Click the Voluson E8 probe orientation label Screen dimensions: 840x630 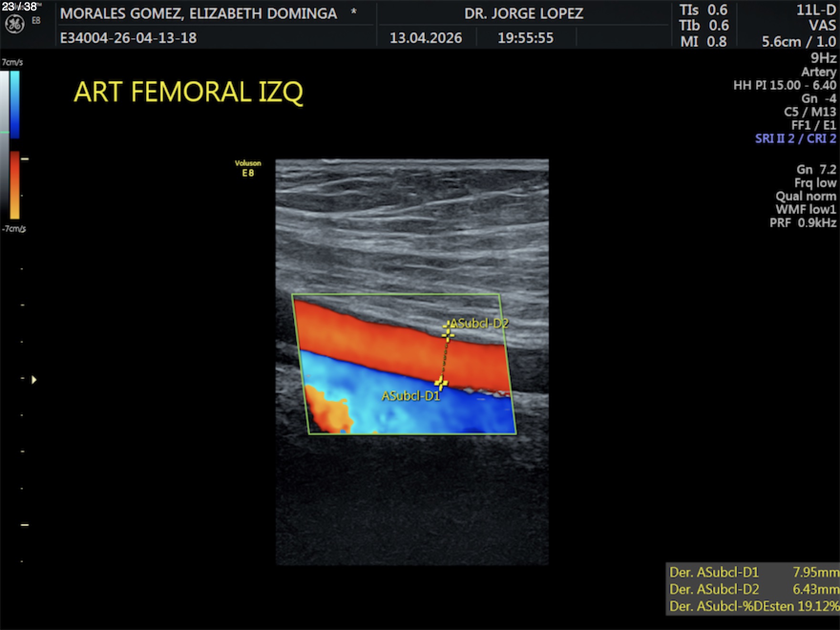click(248, 168)
